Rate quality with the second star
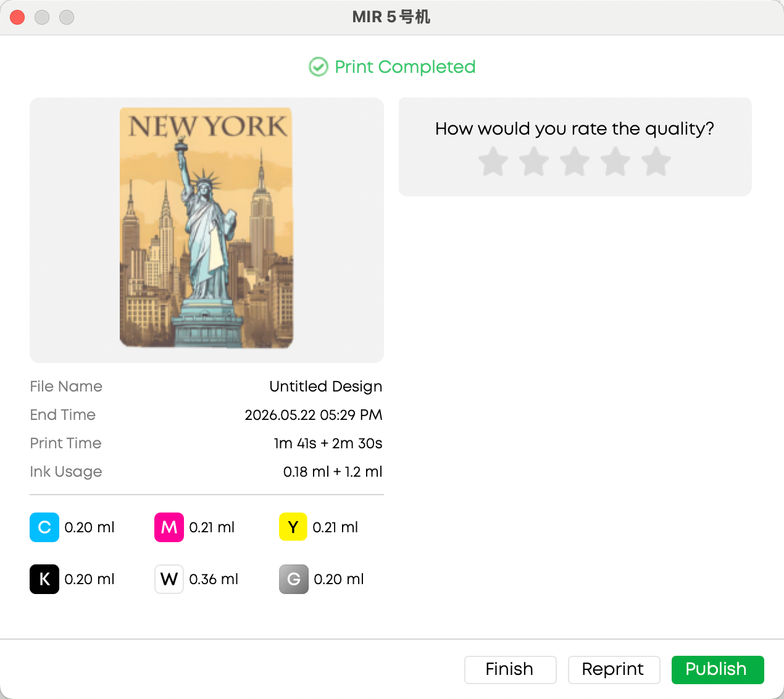The image size is (784, 699). click(x=534, y=162)
